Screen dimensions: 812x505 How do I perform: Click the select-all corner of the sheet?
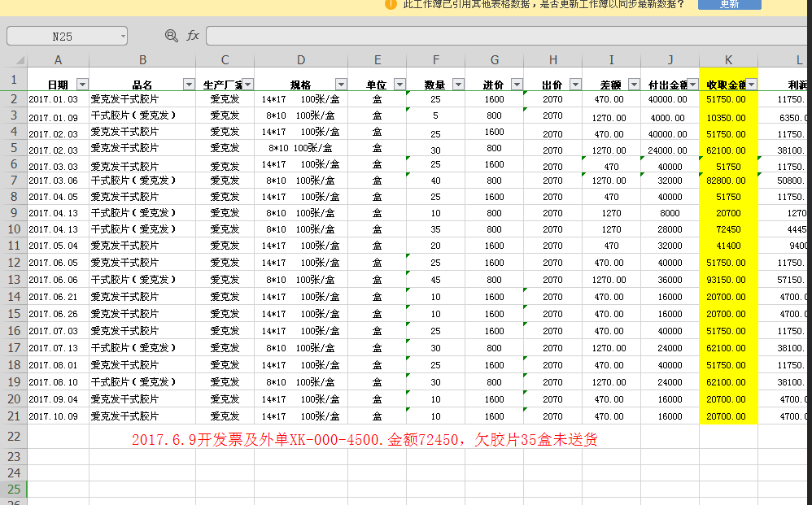pyautogui.click(x=13, y=60)
